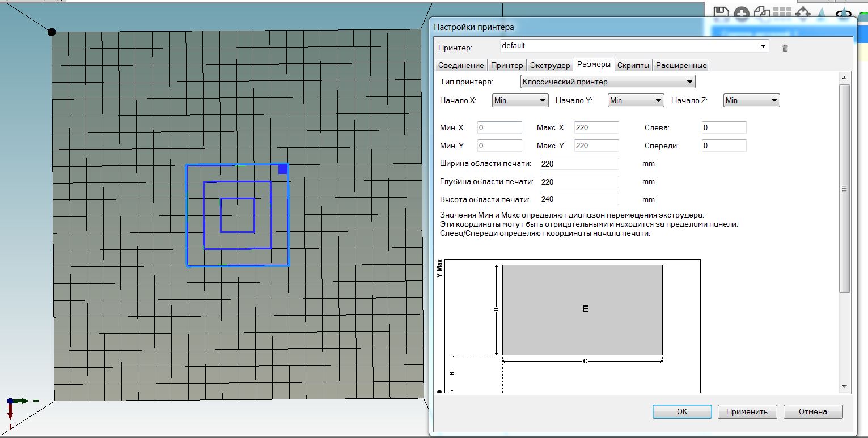Open the Принтер profile dropdown
This screenshot has height=438, width=868.
coord(763,46)
